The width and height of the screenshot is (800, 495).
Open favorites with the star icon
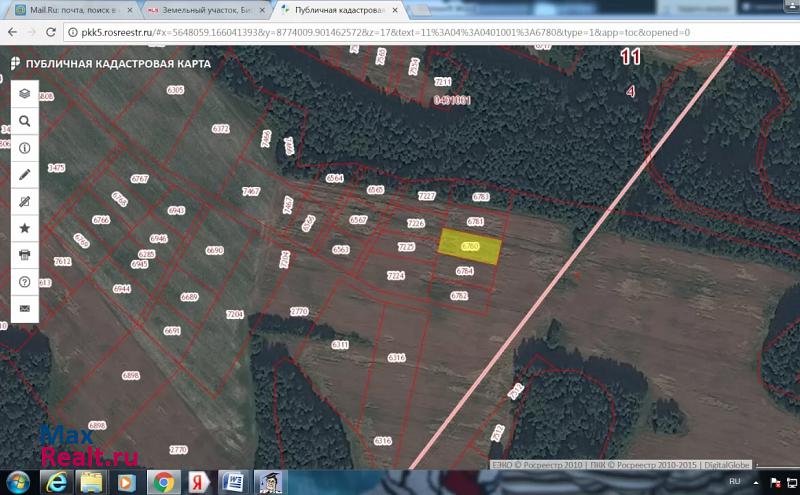pos(25,228)
